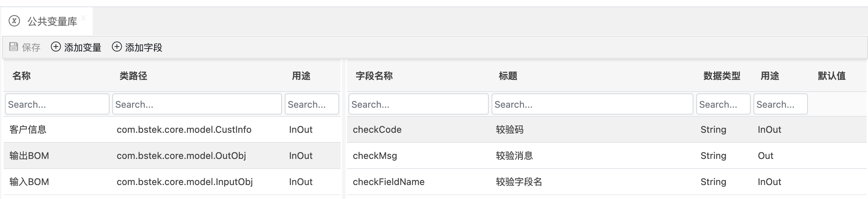The image size is (868, 199).
Task: Focus the 字段名称 search box
Action: 418,104
